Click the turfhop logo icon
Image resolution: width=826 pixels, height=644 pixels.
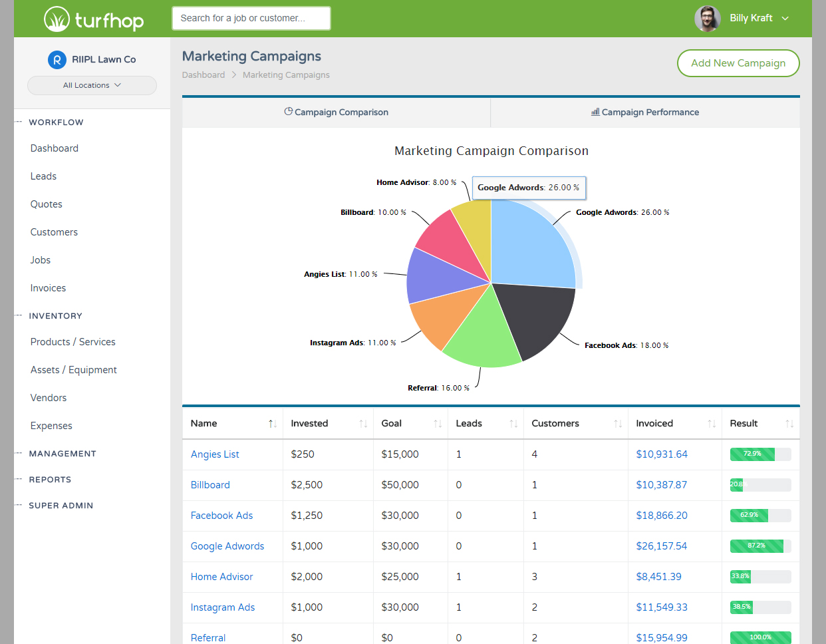tap(57, 19)
